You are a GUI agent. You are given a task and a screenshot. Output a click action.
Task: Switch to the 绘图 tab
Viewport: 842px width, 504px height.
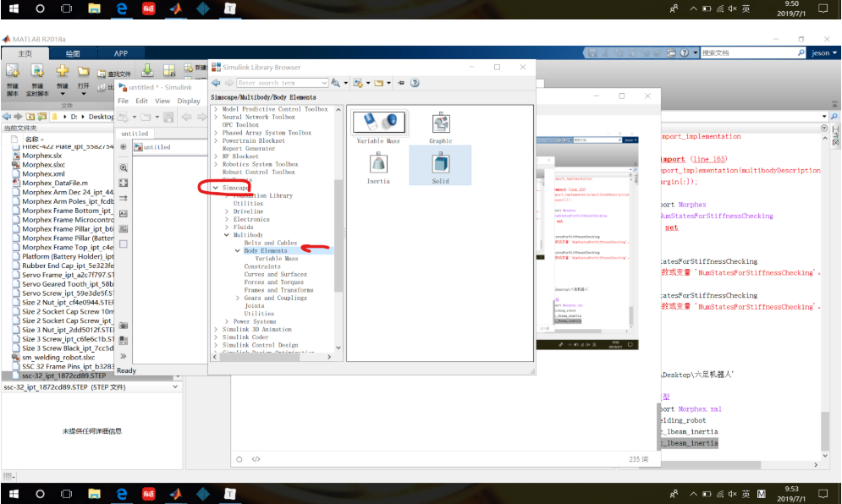[73, 53]
